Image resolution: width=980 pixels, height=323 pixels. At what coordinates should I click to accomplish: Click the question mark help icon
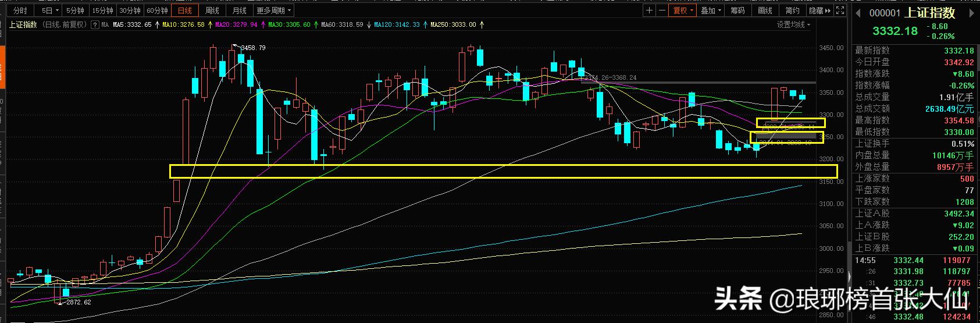point(94,24)
